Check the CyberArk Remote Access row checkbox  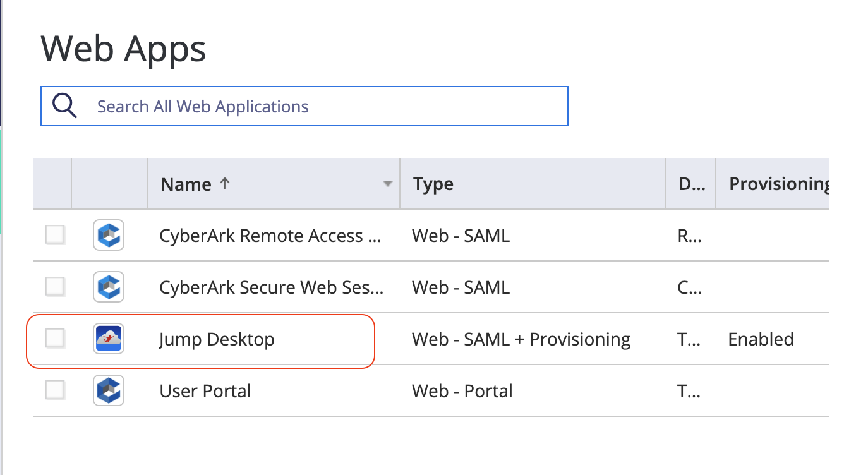coord(55,235)
